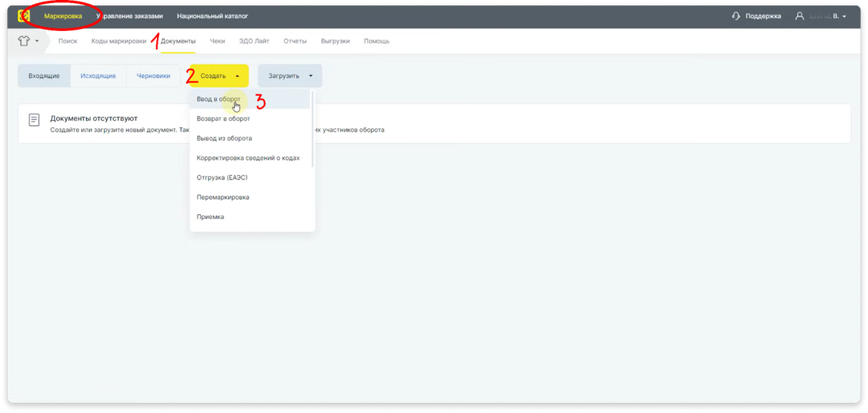Open the Поддержка link

pyautogui.click(x=763, y=16)
